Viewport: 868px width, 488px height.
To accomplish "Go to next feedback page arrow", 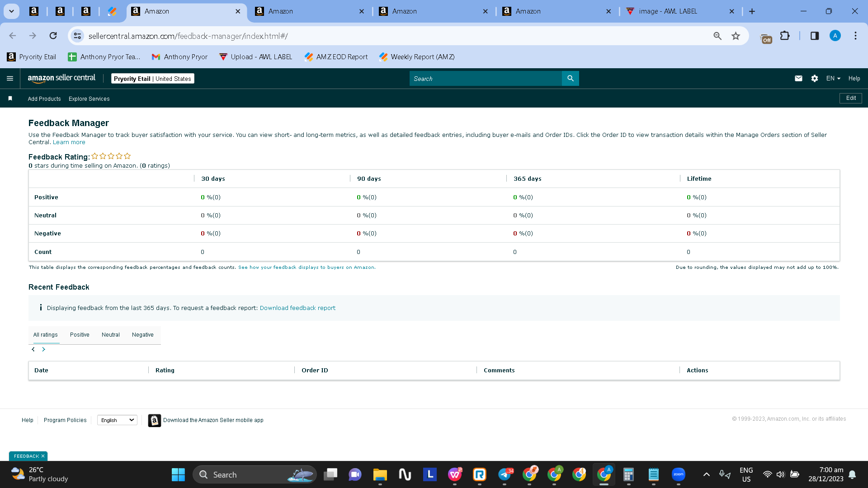I will [x=43, y=349].
